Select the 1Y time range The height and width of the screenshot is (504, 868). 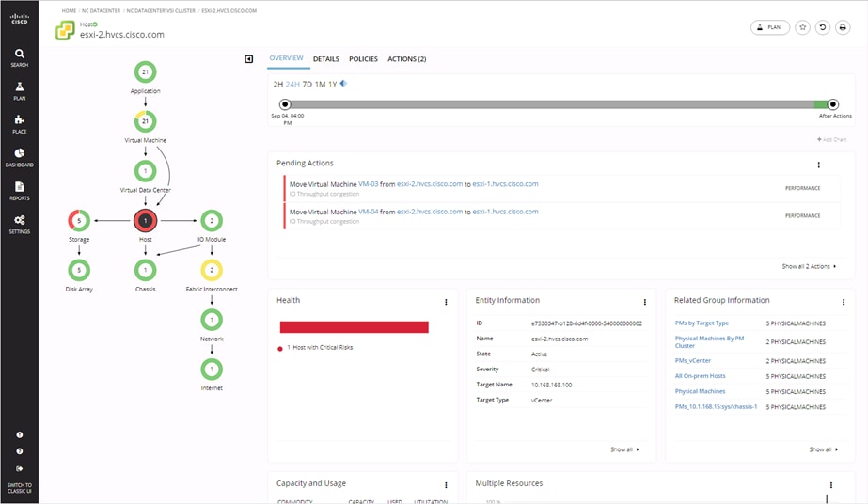[333, 84]
